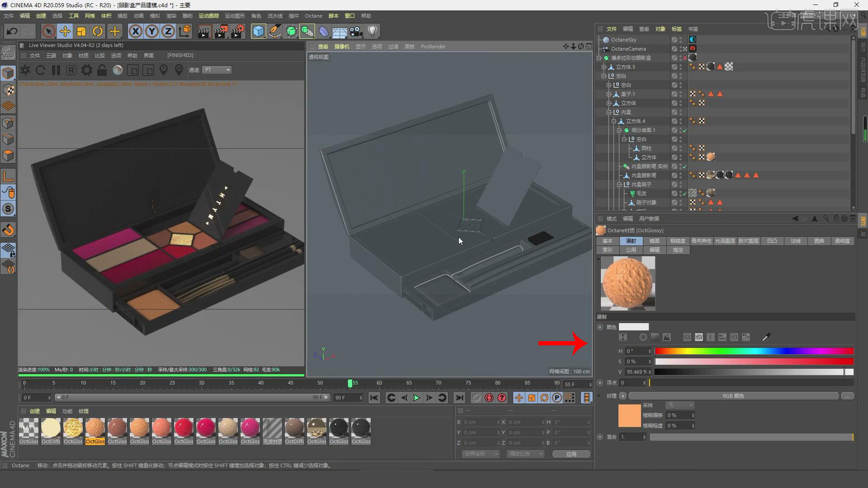868x488 pixels.
Task: Select the Cube primitive tool
Action: (x=258, y=31)
